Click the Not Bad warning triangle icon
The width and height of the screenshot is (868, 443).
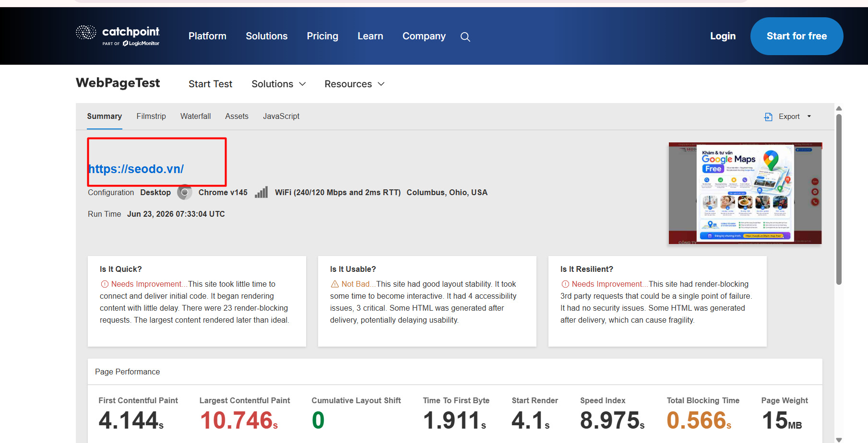click(x=335, y=284)
